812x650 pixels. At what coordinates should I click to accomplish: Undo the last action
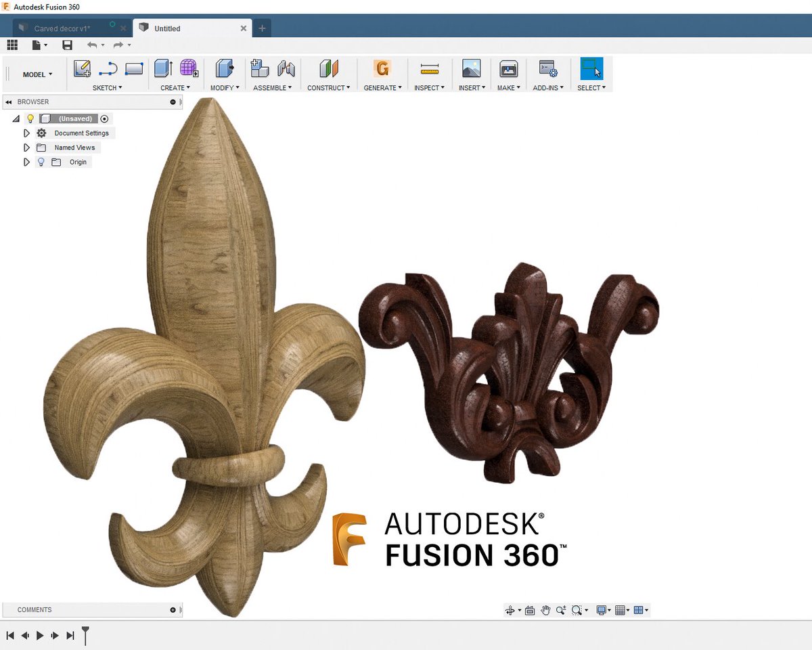point(92,45)
